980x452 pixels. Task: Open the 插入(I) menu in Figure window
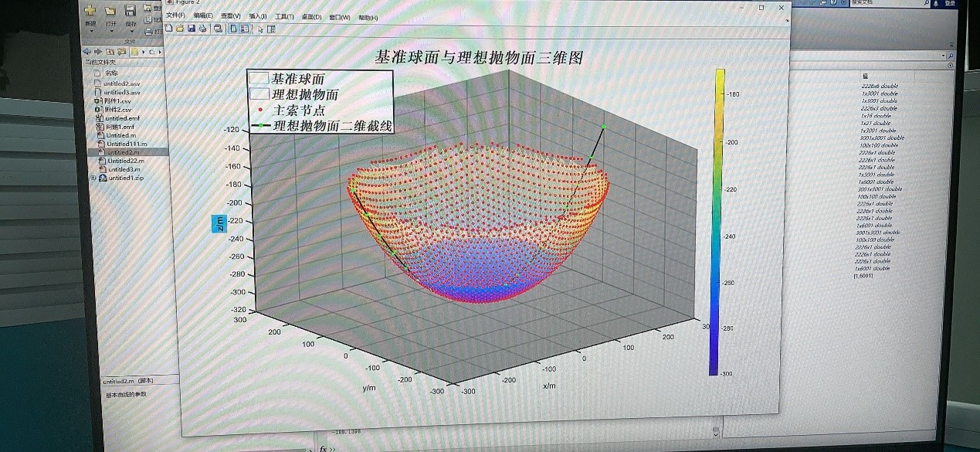pyautogui.click(x=257, y=16)
